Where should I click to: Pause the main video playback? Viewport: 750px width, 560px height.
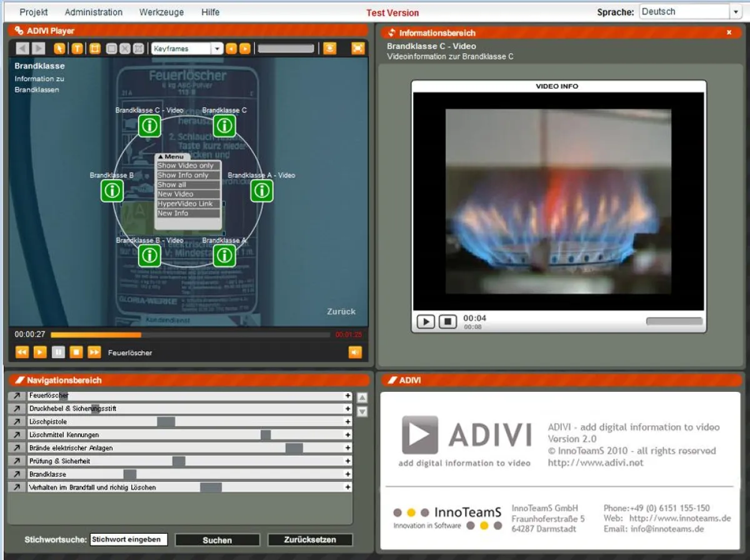click(58, 352)
